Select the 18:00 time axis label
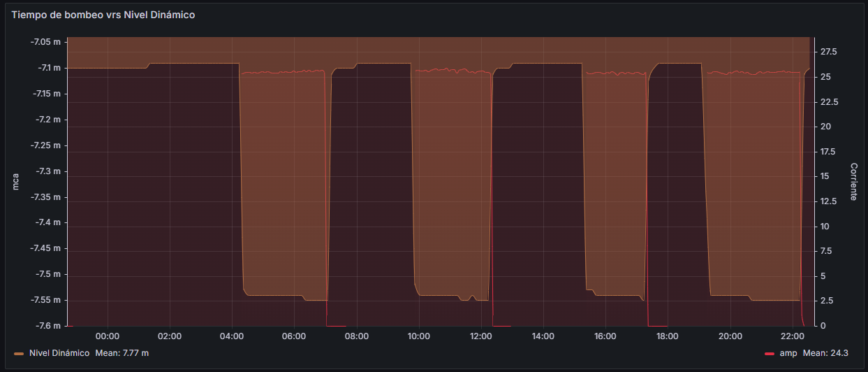This screenshot has width=868, height=372. click(x=668, y=336)
